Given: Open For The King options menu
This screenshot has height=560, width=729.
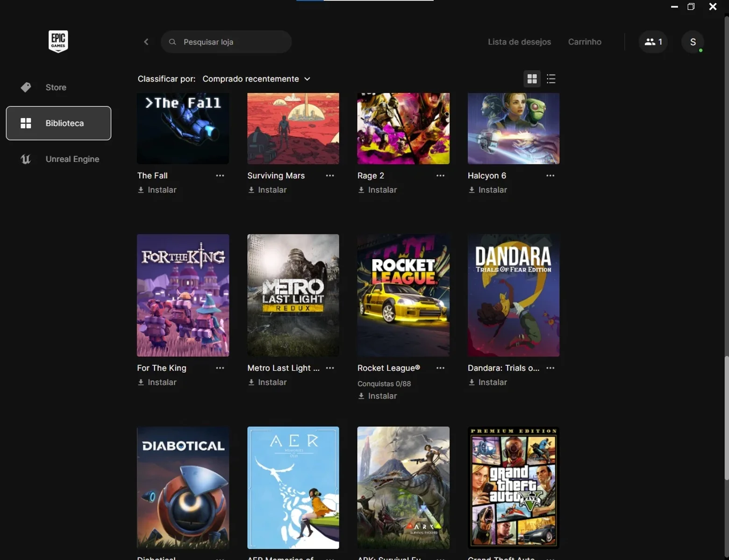Looking at the screenshot, I should click(220, 368).
